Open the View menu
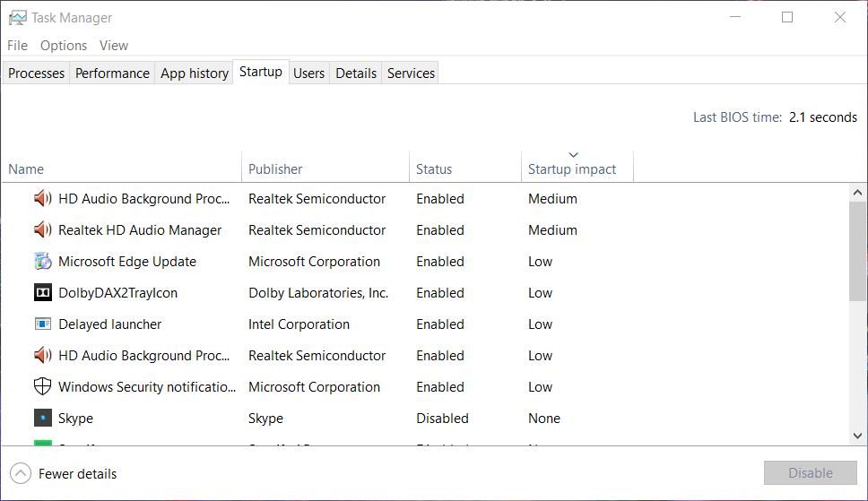 click(114, 46)
